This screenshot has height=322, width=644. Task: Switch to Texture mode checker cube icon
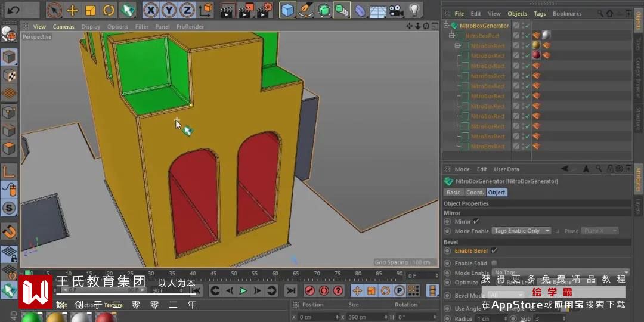pyautogui.click(x=8, y=75)
